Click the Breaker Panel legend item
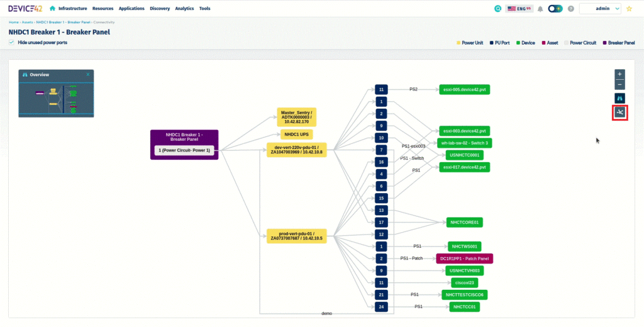 (619, 43)
